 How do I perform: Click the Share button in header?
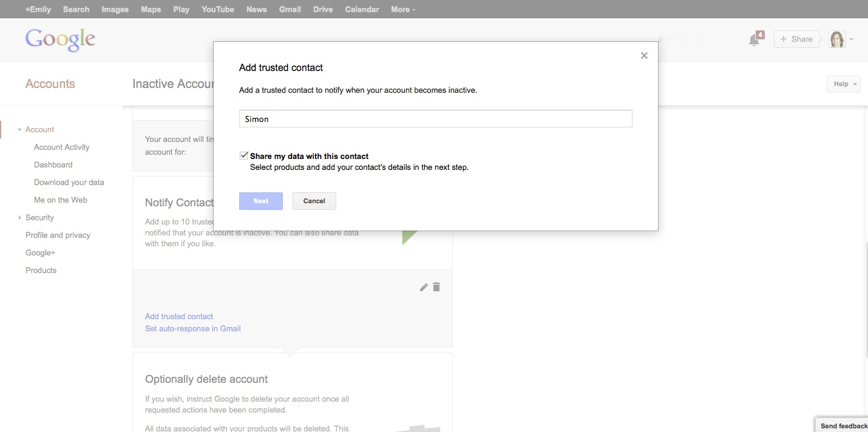pos(796,39)
